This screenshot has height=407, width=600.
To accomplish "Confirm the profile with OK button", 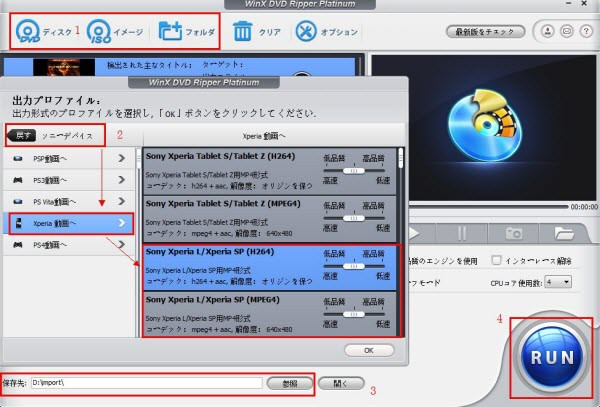I will [369, 350].
